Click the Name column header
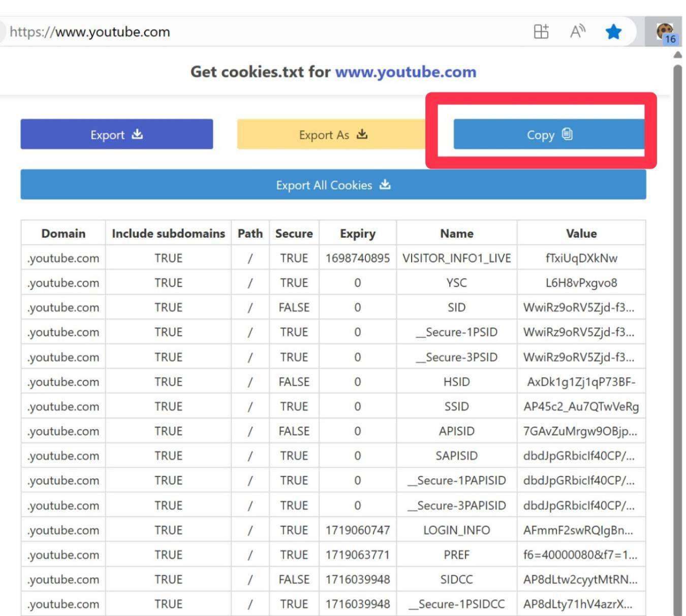 (457, 233)
